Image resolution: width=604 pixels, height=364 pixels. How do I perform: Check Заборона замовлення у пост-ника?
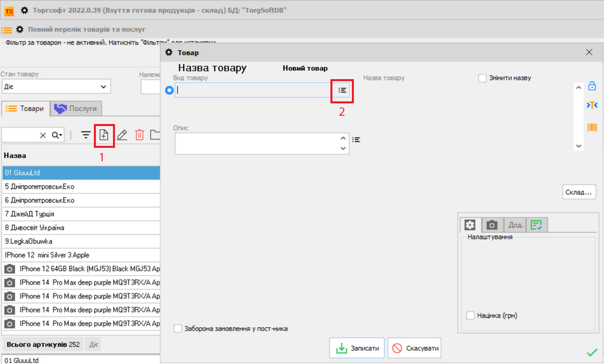click(178, 328)
